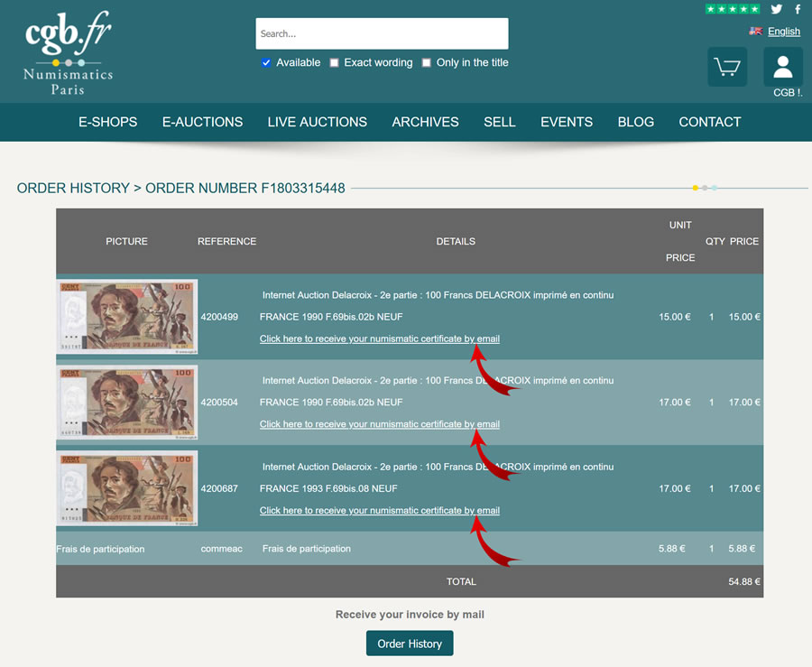Open the shopping cart icon
This screenshot has height=667, width=812.
point(727,67)
